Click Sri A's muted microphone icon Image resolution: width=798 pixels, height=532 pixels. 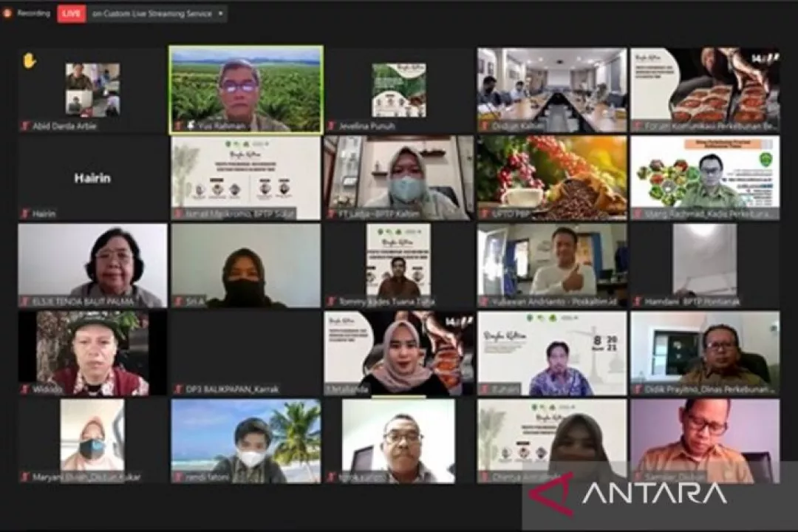[x=178, y=302]
